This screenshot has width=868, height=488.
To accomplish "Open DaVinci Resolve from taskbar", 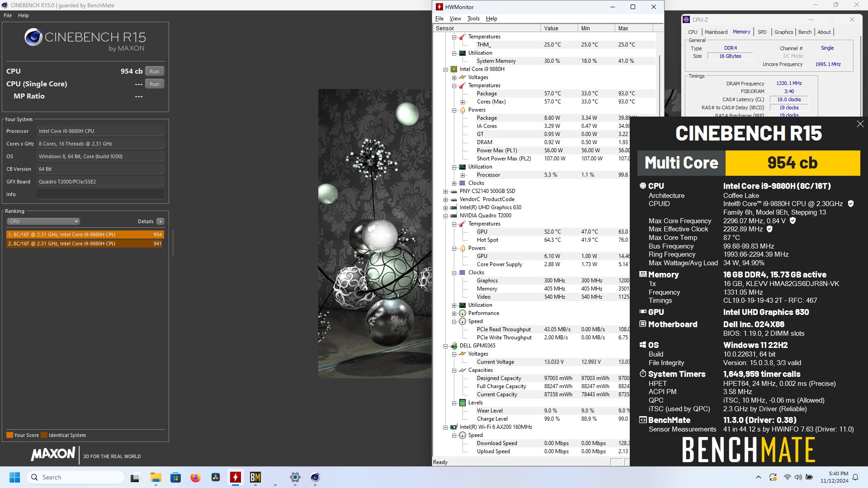I will click(x=216, y=477).
